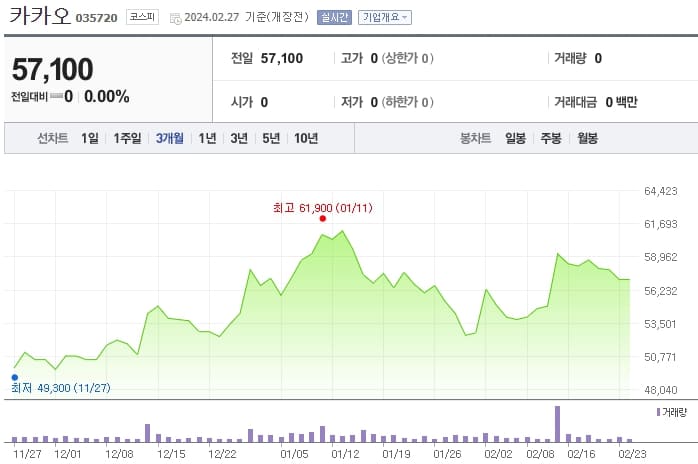Open the 기업개요 dropdown
698x464 pixels.
[x=385, y=17]
